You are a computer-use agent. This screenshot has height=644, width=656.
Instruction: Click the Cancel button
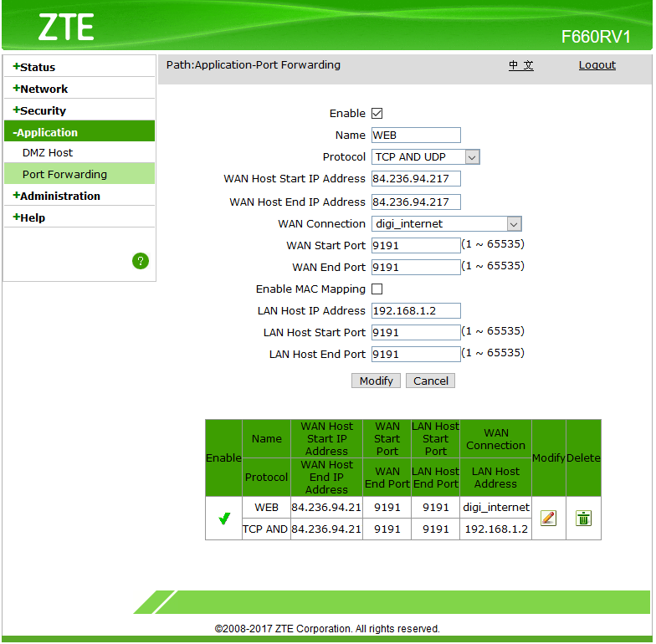[431, 381]
